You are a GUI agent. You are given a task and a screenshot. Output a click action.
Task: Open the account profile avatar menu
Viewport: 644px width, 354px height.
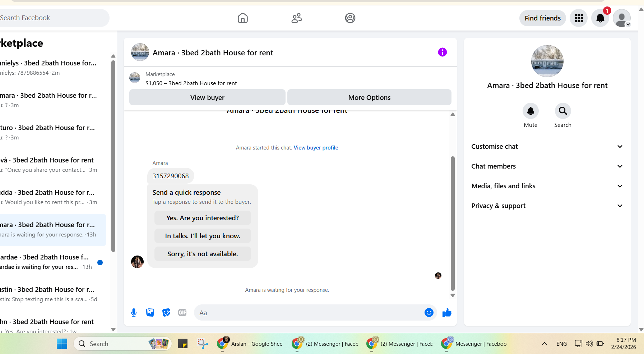pyautogui.click(x=622, y=18)
